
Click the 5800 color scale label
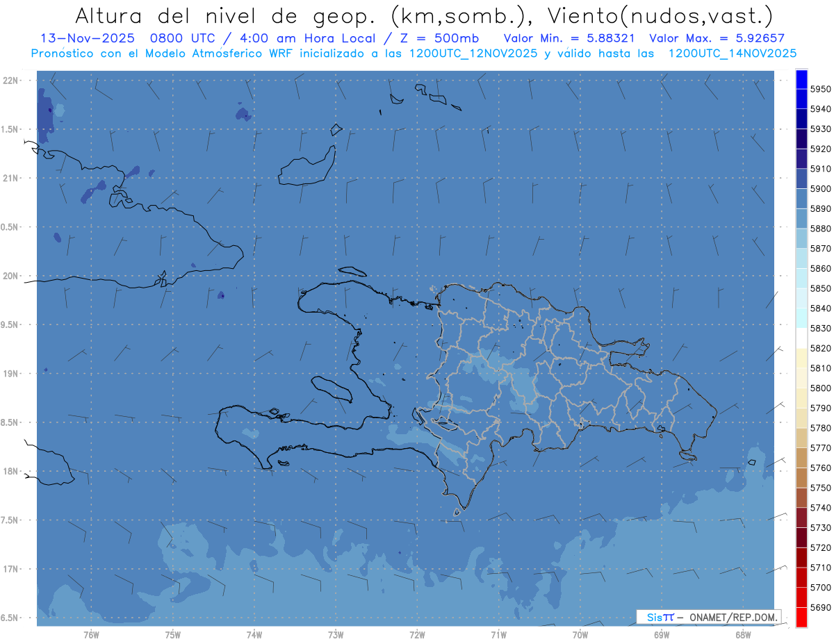[x=820, y=388]
